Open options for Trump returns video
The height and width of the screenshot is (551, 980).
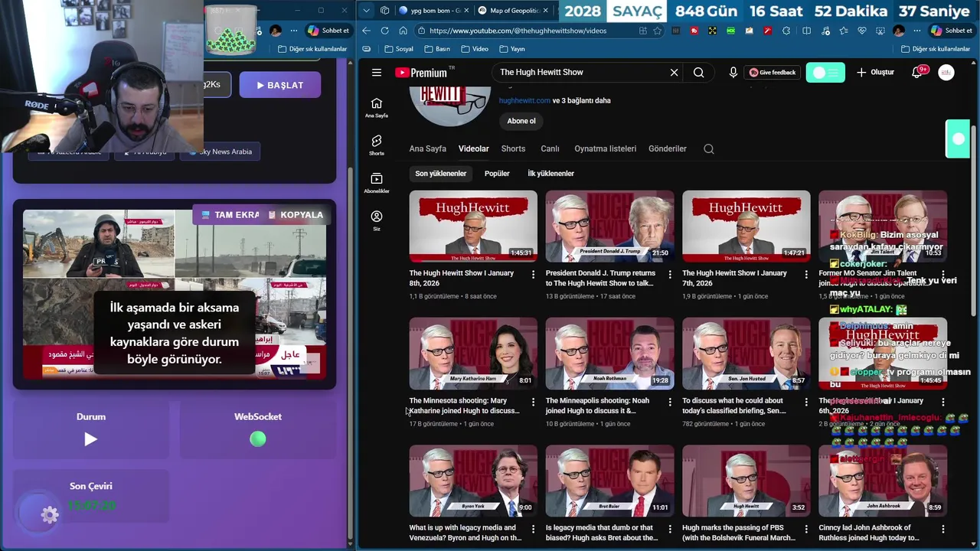coord(670,274)
